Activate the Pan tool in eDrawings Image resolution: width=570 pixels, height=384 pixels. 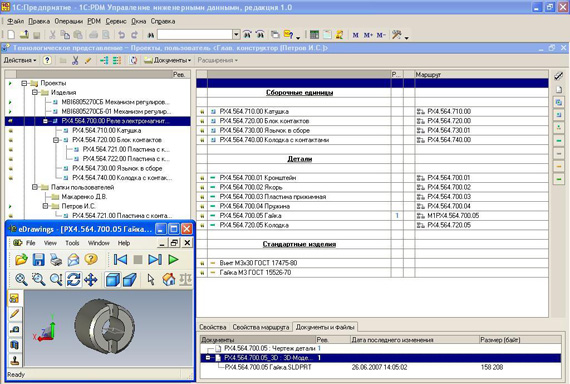click(x=91, y=279)
